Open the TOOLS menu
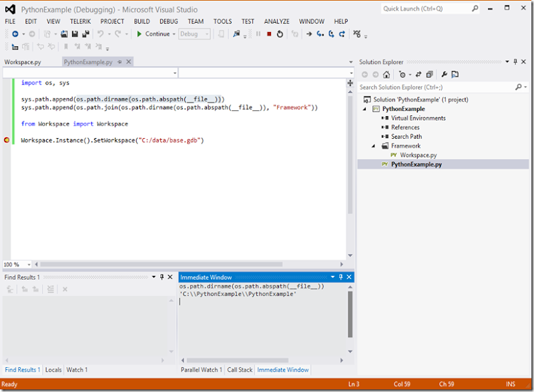This screenshot has width=534, height=392. (222, 21)
